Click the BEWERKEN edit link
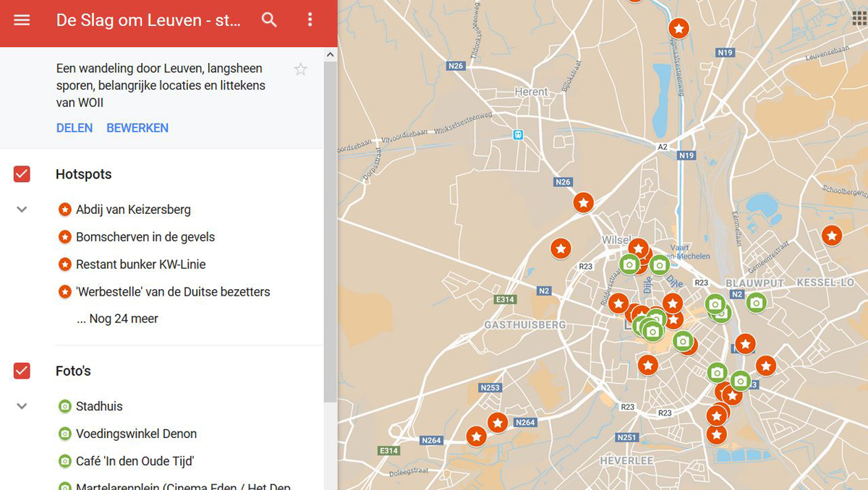The image size is (868, 490). click(x=137, y=128)
